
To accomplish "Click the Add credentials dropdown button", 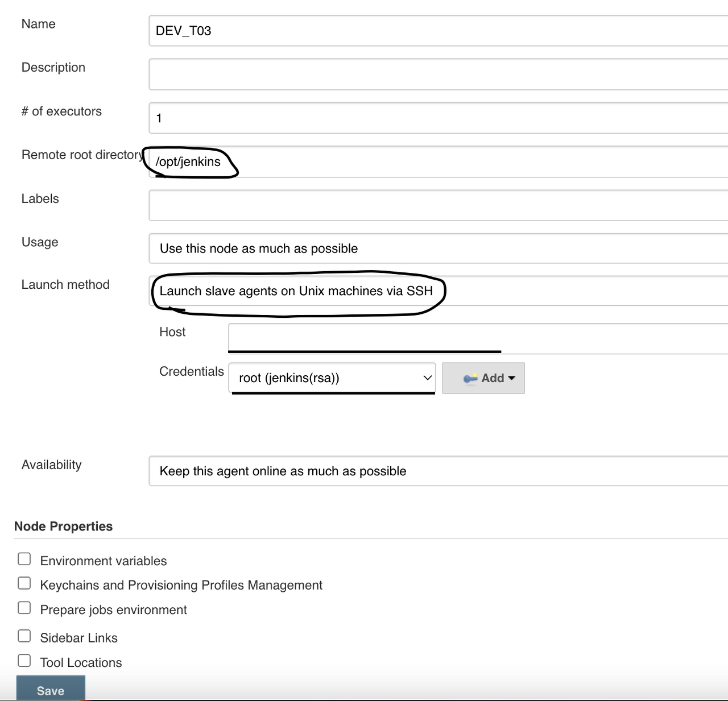I will 483,378.
